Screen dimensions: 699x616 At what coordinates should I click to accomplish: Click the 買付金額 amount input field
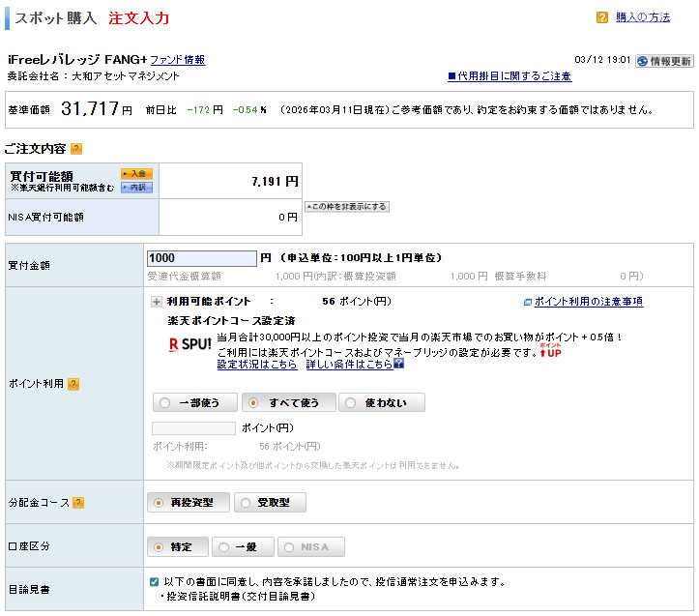201,258
